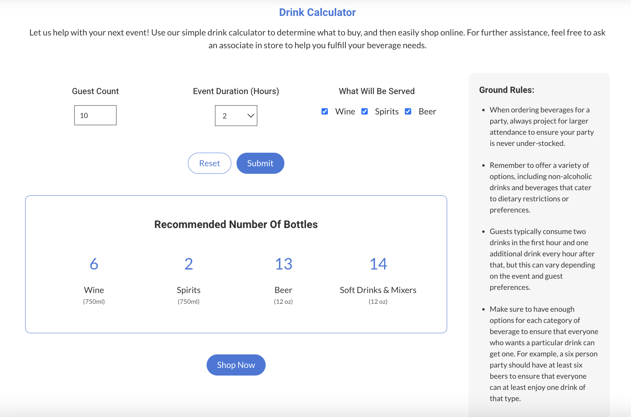Click the Ground Rules heading
This screenshot has width=631, height=417.
click(x=507, y=90)
